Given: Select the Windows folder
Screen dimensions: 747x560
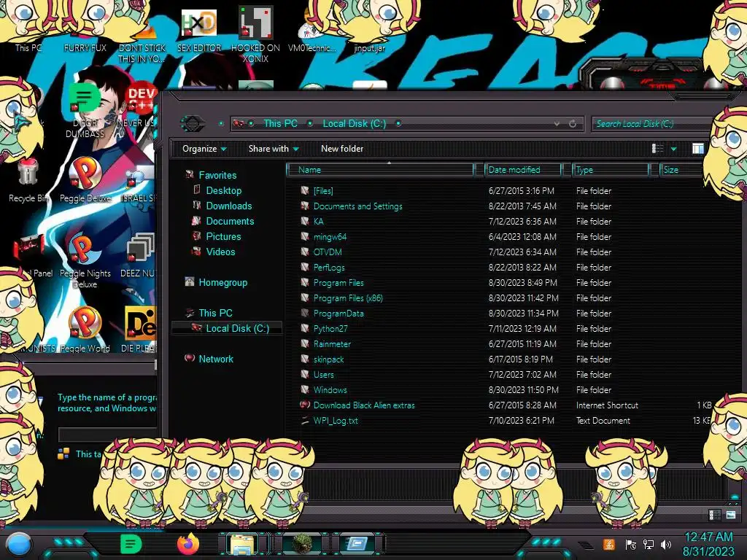Looking at the screenshot, I should coord(330,389).
